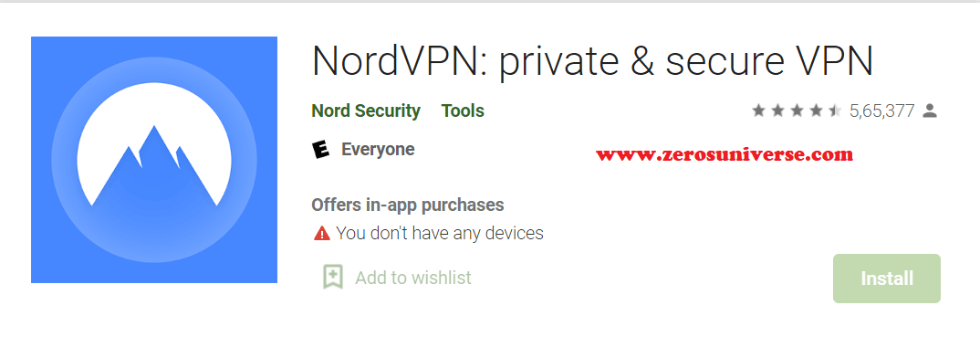The width and height of the screenshot is (980, 337).
Task: Click the NordVPN: private & secure VPN title
Action: tap(592, 61)
